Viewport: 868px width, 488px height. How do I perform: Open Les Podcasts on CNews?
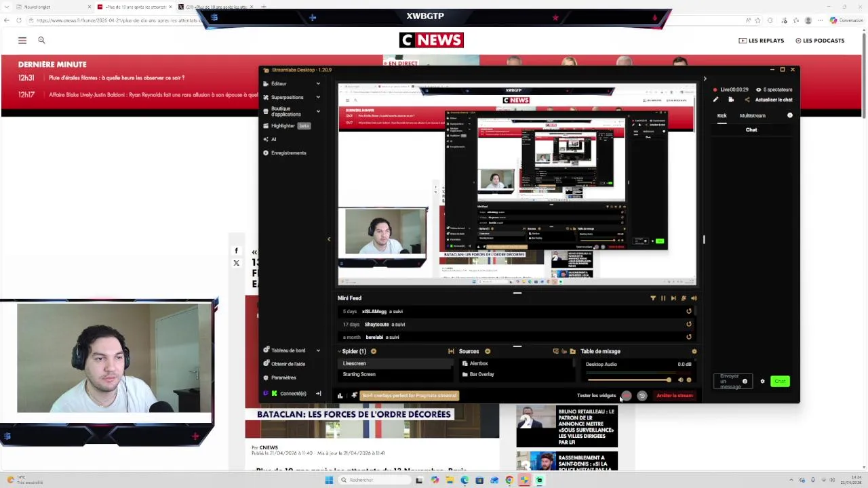pos(820,41)
